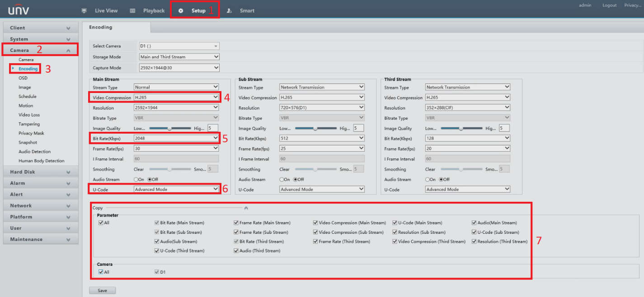
Task: Open the OSD settings page
Action: click(x=23, y=78)
